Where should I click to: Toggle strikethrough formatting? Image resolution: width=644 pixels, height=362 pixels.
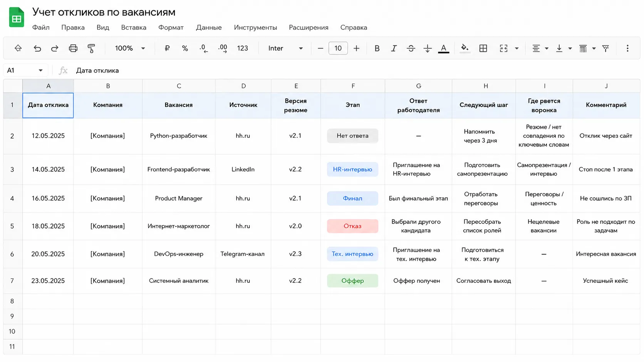click(x=411, y=48)
